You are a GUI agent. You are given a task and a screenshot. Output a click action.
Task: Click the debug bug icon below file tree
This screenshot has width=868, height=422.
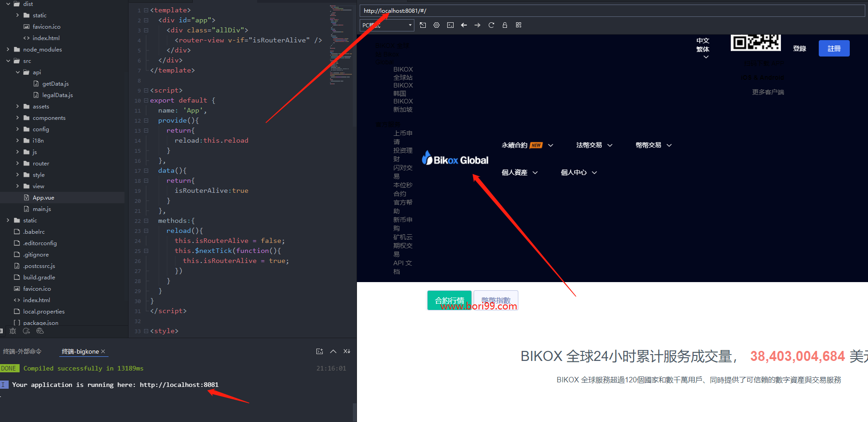[13, 331]
